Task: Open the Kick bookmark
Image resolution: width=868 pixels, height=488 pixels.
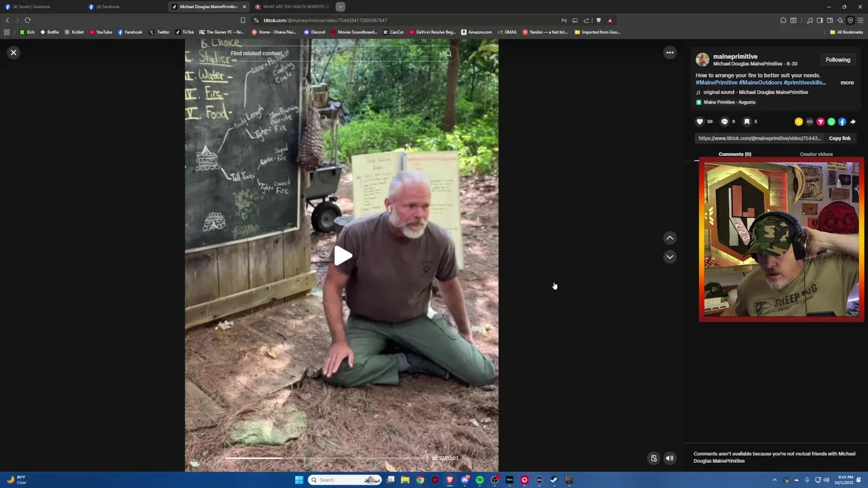Action: click(27, 32)
